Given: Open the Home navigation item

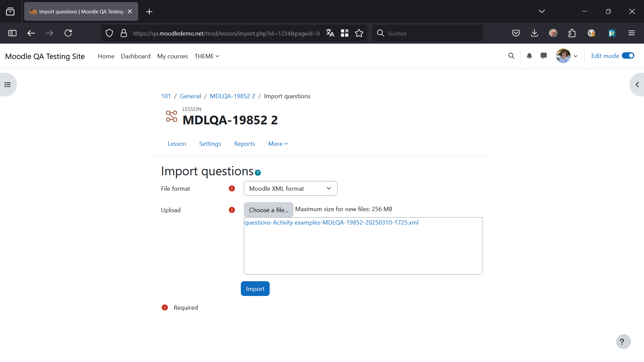Looking at the screenshot, I should click(x=106, y=56).
